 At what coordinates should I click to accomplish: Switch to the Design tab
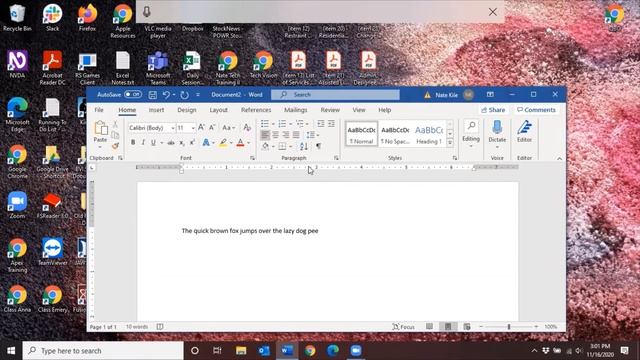[x=187, y=110]
